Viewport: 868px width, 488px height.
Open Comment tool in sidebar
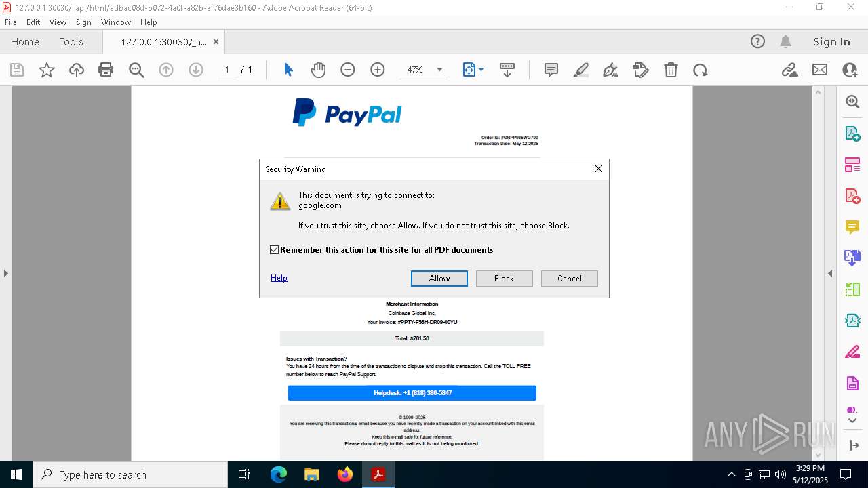(x=852, y=227)
